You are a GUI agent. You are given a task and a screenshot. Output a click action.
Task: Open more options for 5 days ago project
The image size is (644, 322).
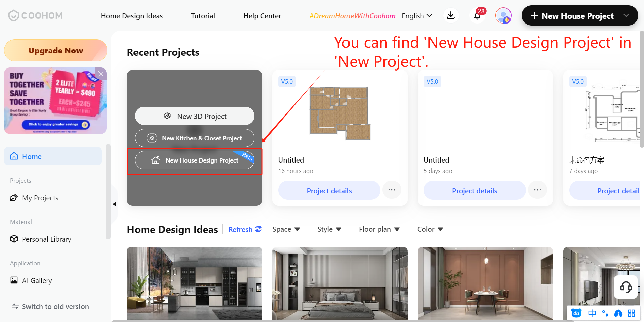[x=537, y=190]
